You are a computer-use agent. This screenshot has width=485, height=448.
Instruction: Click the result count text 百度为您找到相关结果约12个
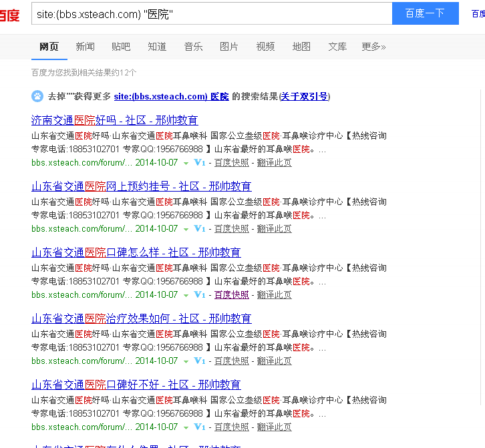pos(84,73)
